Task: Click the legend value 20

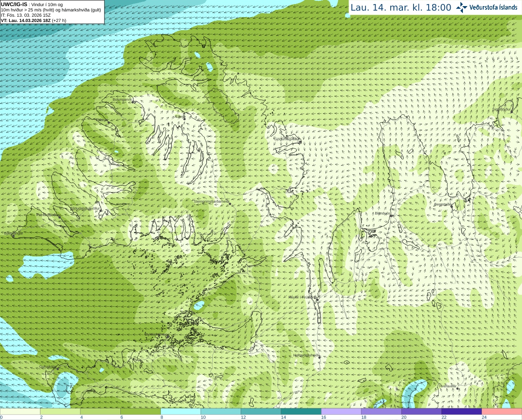Action: tap(404, 417)
